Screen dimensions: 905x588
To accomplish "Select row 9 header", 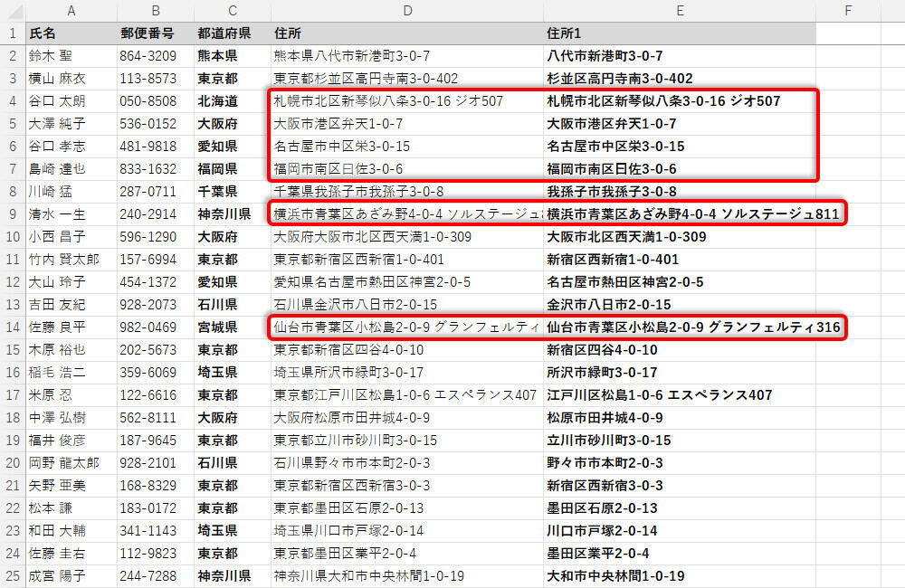I will click(x=13, y=214).
